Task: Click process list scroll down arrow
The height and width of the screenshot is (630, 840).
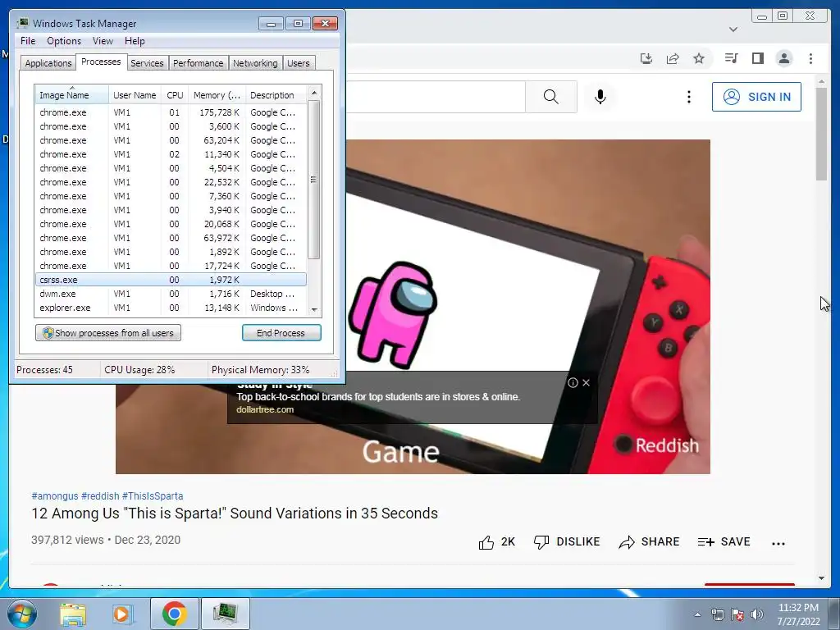Action: (314, 309)
